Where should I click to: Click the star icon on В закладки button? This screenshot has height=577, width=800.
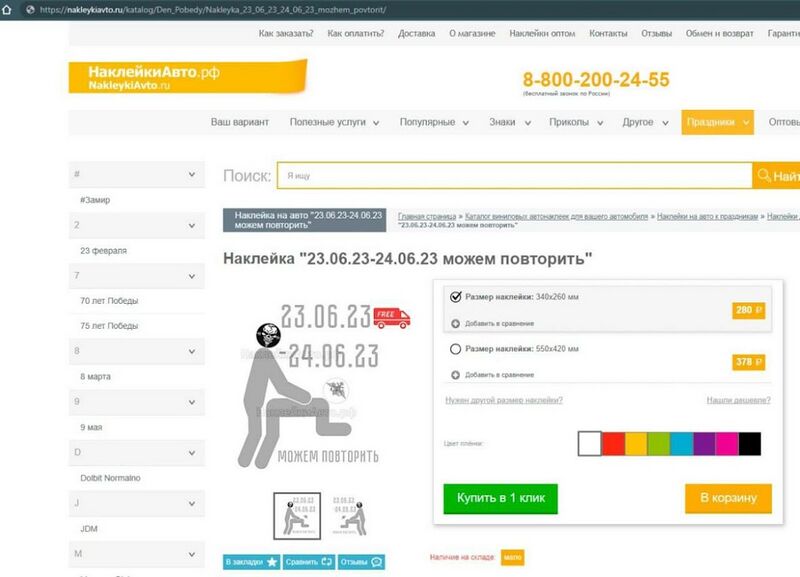(x=272, y=561)
